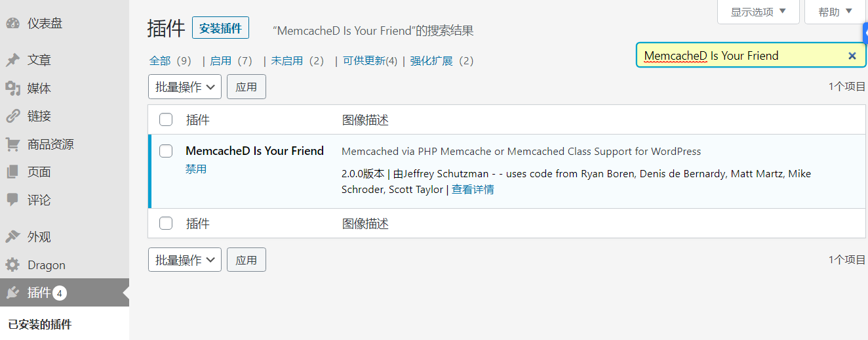
Task: Open the top 批量操作 bulk actions dropdown
Action: (185, 87)
